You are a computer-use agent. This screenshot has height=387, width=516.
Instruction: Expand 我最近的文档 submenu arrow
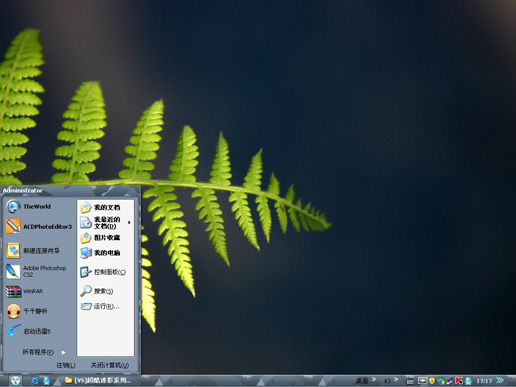129,222
